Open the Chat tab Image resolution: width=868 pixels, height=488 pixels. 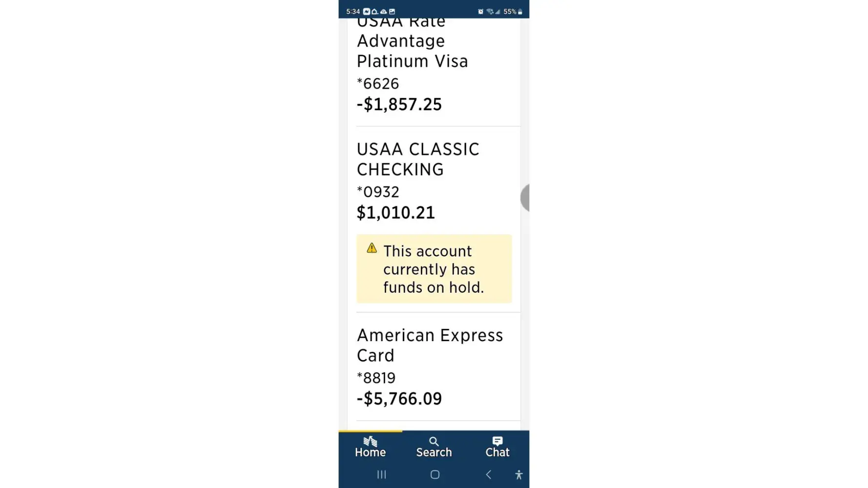click(497, 447)
